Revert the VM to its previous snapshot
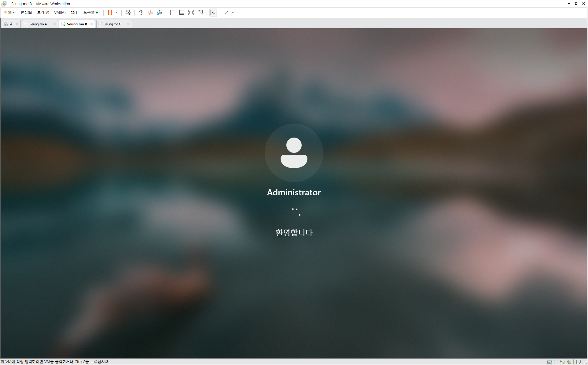588x365 pixels. tap(150, 13)
